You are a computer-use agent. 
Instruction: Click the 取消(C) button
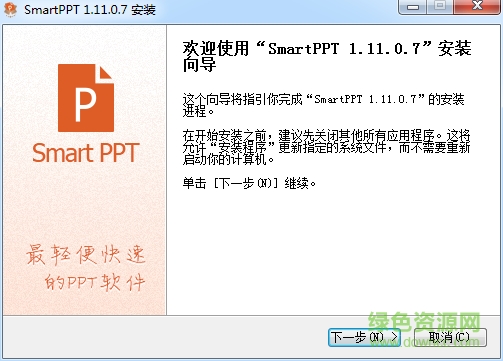(x=450, y=337)
